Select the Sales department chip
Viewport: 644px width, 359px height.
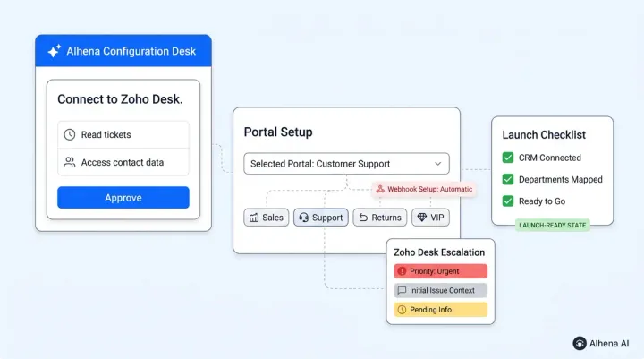[x=267, y=218]
